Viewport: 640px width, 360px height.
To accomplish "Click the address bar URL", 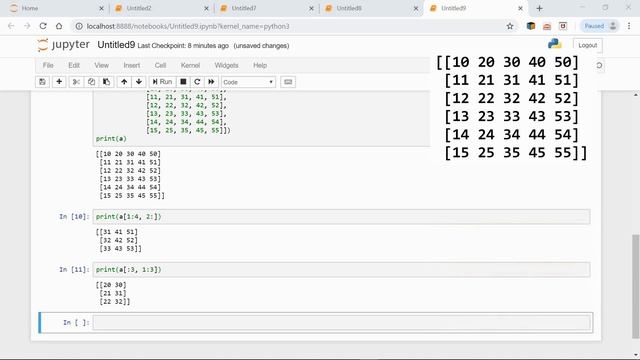I will click(188, 26).
